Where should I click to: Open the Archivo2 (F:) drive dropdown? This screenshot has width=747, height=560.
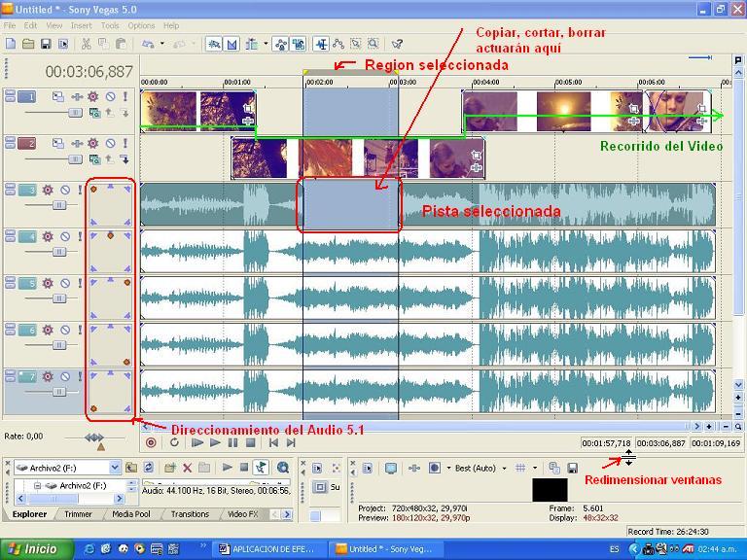pyautogui.click(x=115, y=468)
